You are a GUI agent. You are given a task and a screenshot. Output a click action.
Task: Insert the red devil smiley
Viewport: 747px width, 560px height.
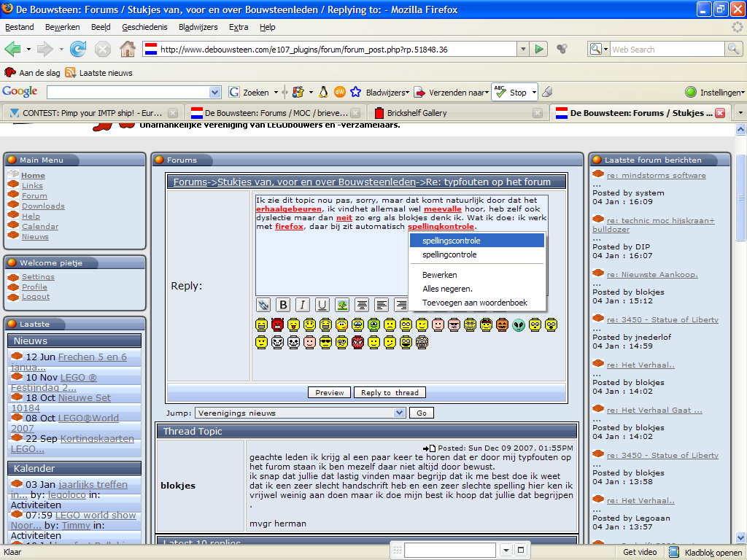[277, 324]
